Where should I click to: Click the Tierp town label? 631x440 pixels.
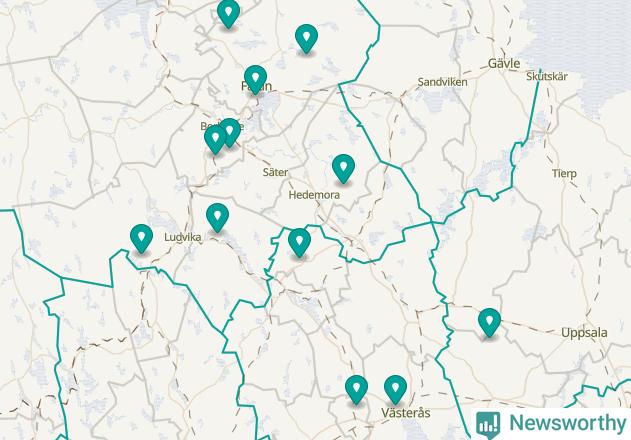point(564,174)
